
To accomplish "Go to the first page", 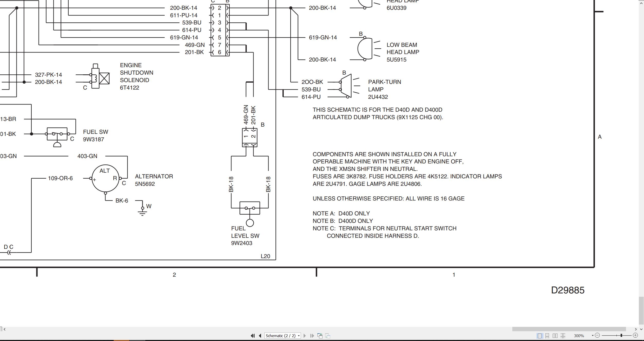I will 253,336.
